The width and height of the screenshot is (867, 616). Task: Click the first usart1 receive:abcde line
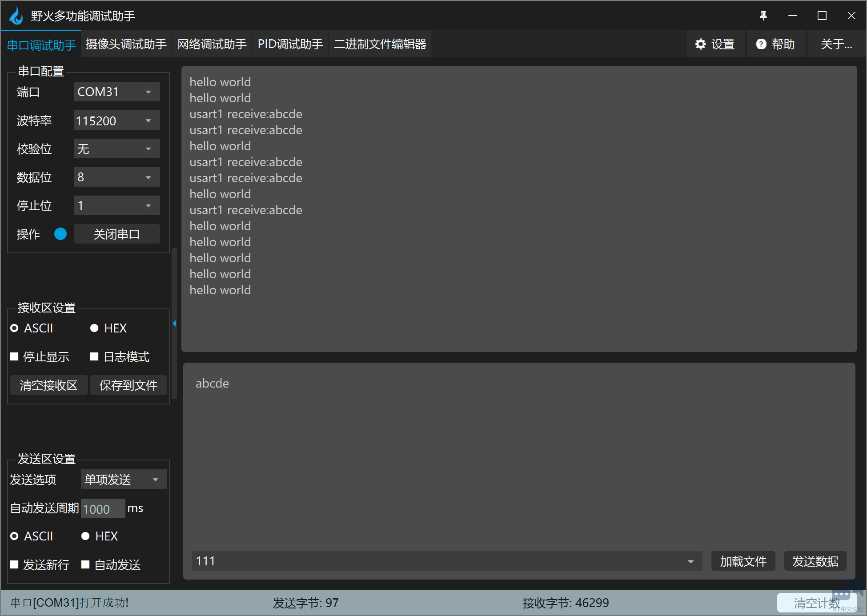246,114
